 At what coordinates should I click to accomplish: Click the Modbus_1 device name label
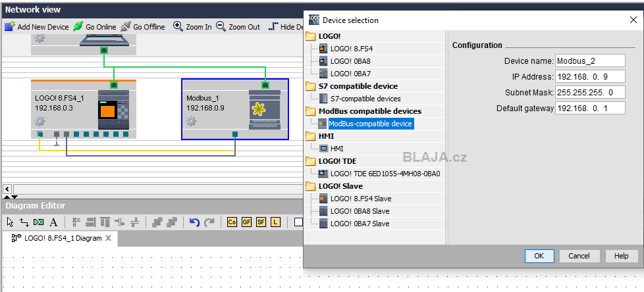[x=202, y=98]
